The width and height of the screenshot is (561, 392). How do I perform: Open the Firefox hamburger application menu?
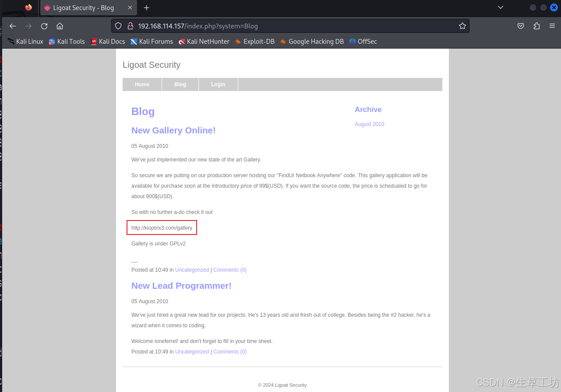tap(552, 26)
